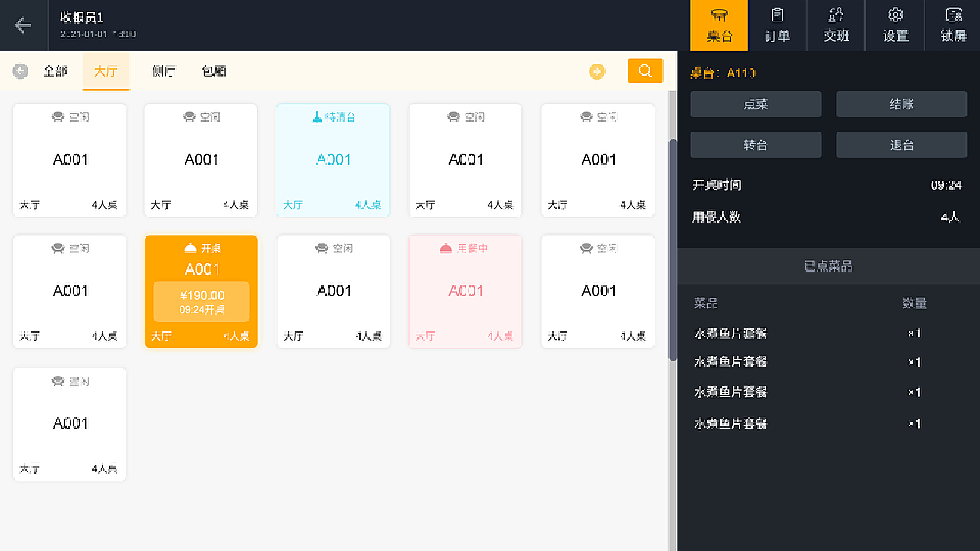Click the 开桌时间 label
Viewport: 980px width, 551px height.
[x=717, y=185]
